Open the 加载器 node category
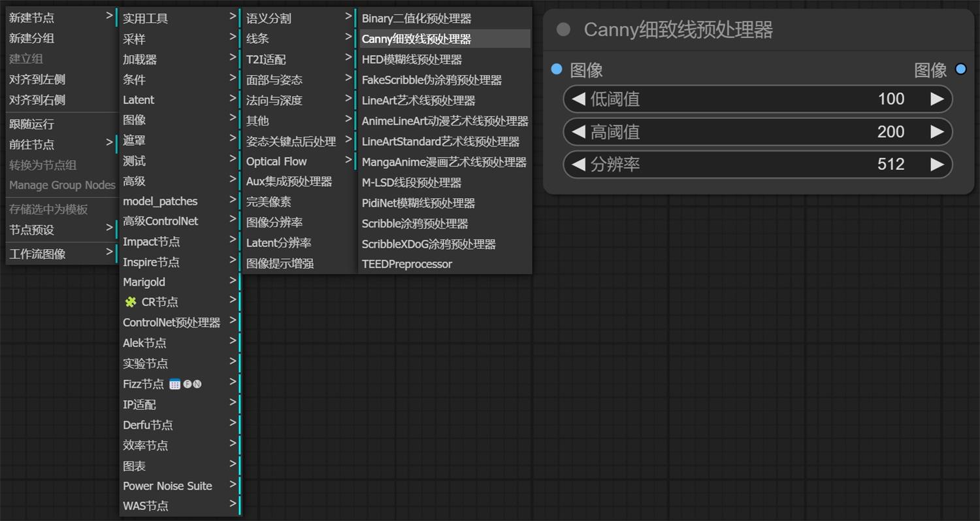The width and height of the screenshot is (980, 521). coord(179,59)
